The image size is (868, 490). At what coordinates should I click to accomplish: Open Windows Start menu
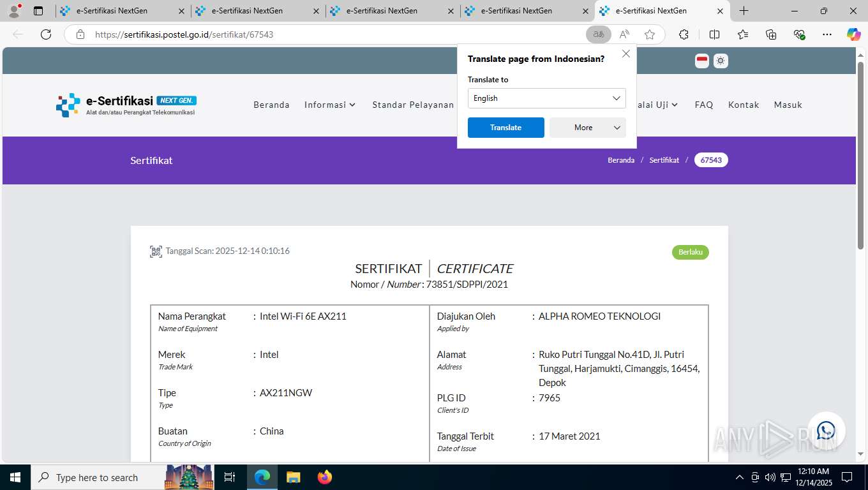coord(15,477)
